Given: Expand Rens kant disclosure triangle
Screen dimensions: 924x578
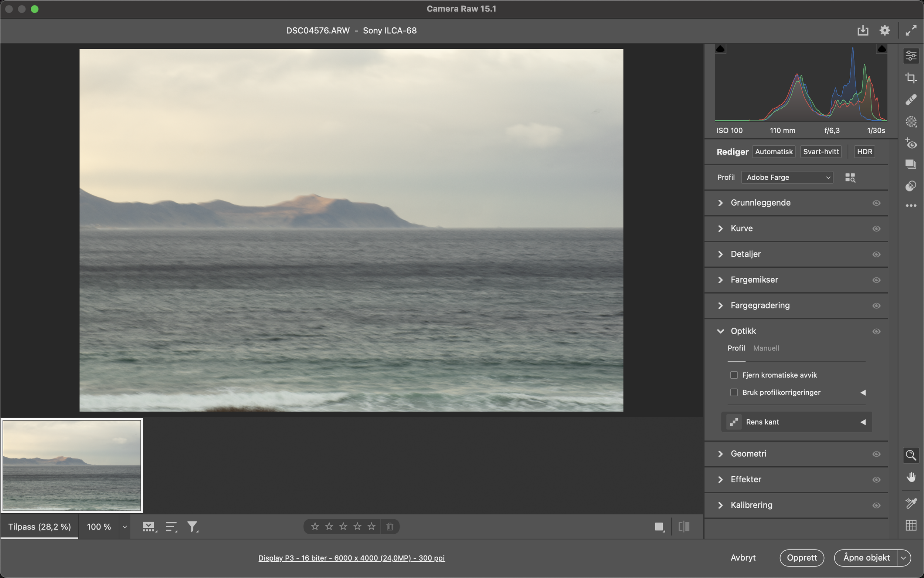Looking at the screenshot, I should (x=863, y=422).
